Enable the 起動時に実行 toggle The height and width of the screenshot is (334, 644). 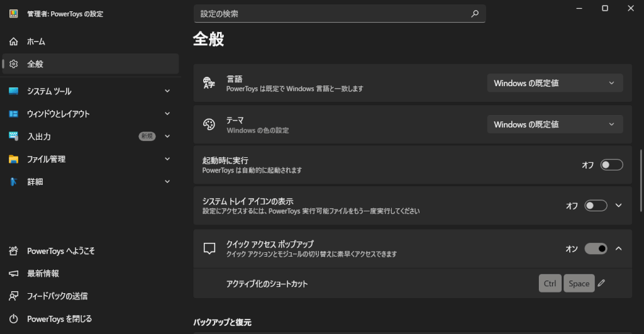click(x=611, y=165)
